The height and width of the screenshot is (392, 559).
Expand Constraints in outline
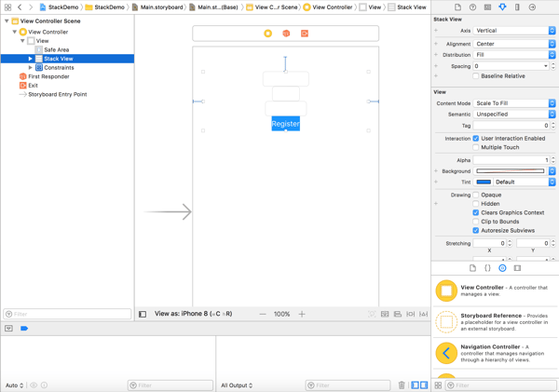[31, 67]
